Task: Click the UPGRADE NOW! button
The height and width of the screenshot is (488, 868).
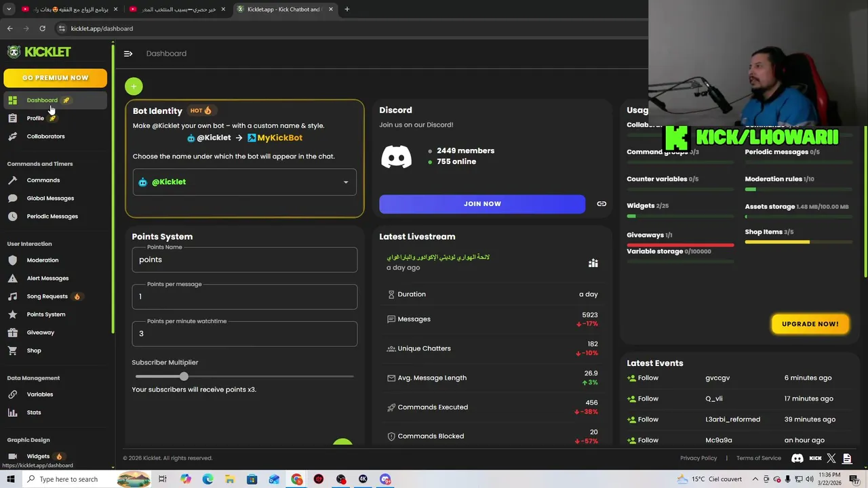Action: 810,324
